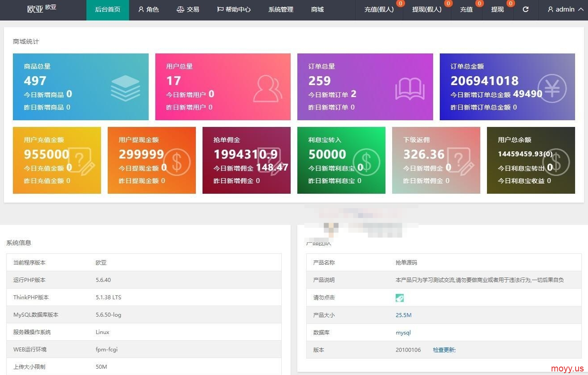
Task: Click the 利息宝转入 value 50000
Action: pyautogui.click(x=327, y=154)
